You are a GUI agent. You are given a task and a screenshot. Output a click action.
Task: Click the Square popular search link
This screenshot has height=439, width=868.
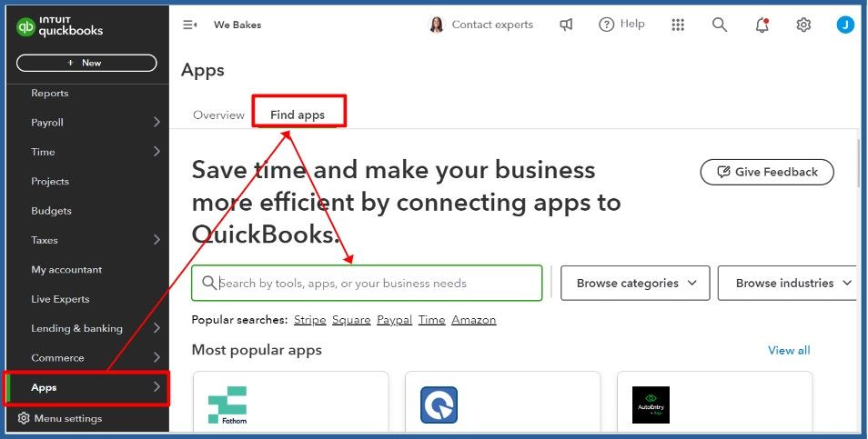pyautogui.click(x=351, y=320)
